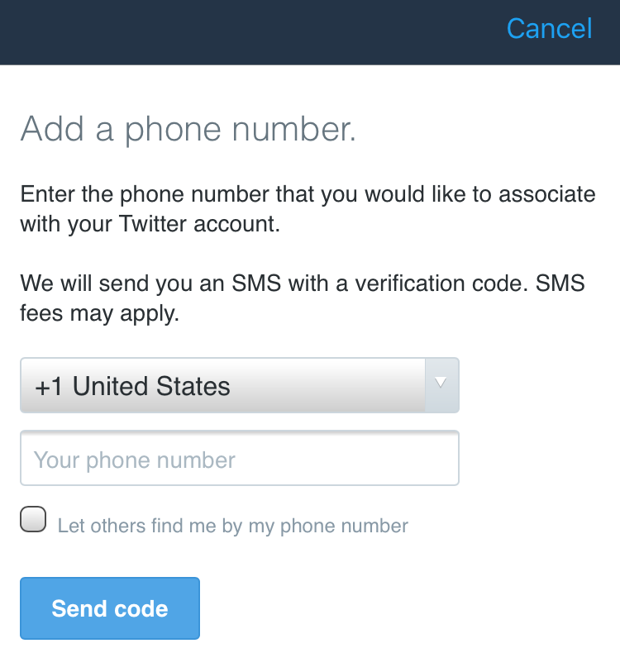Screen dimensions: 620x672
Task: Click the "United States" text in the selector
Action: pos(152,386)
